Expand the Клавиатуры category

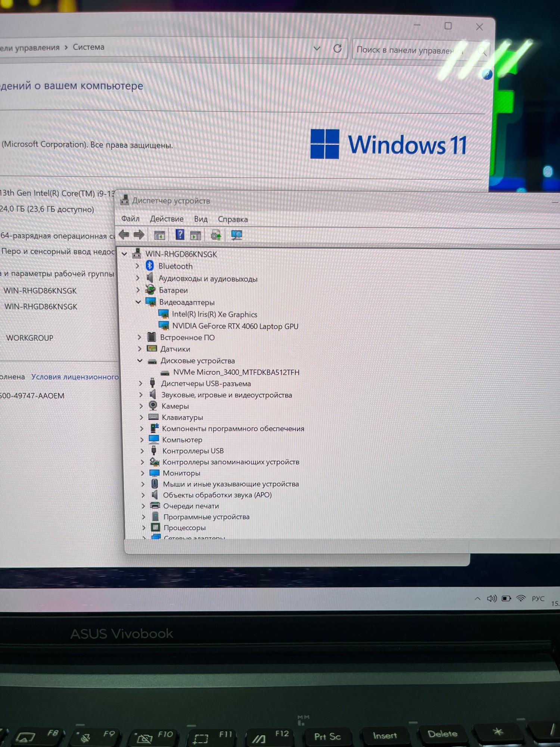click(141, 417)
